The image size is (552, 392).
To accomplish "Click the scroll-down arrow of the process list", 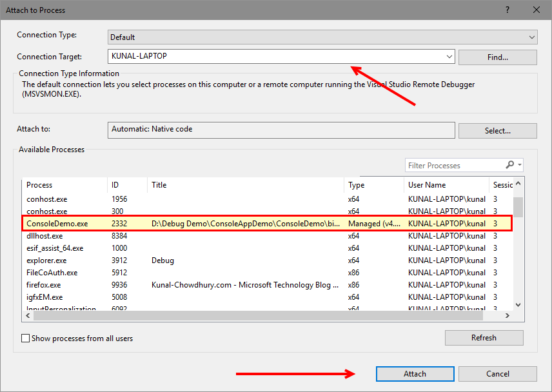I will (518, 304).
